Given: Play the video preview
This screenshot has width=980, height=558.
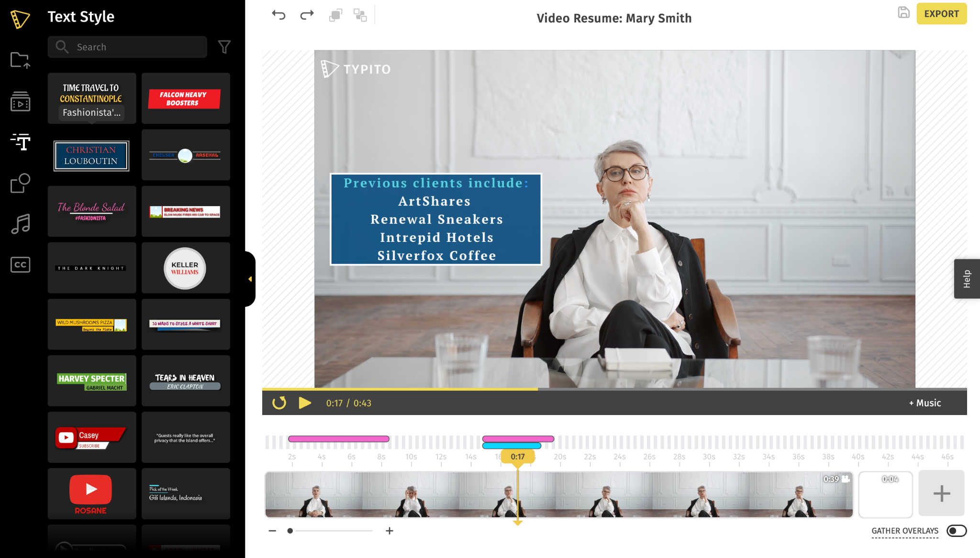Looking at the screenshot, I should [x=305, y=403].
